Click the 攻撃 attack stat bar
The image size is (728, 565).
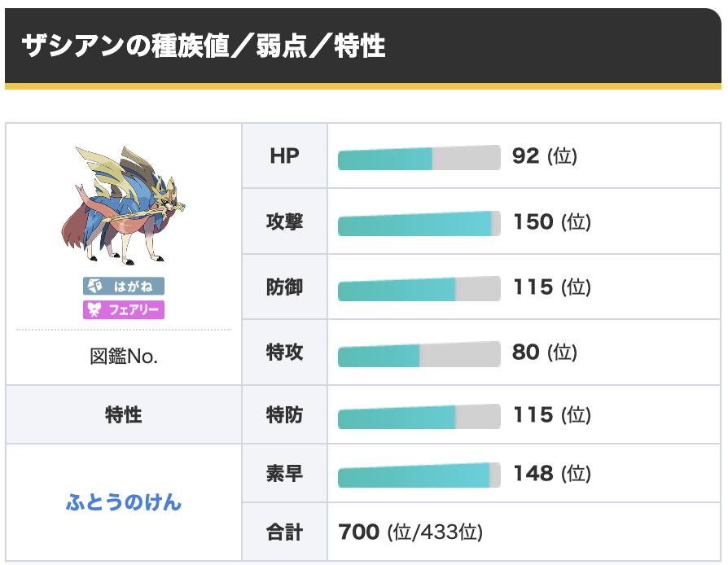coord(419,223)
